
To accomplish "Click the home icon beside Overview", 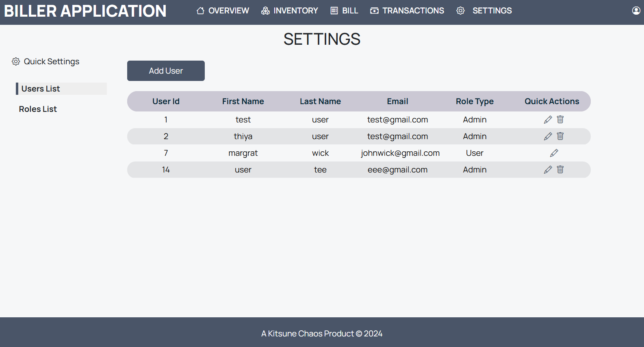I will (200, 11).
